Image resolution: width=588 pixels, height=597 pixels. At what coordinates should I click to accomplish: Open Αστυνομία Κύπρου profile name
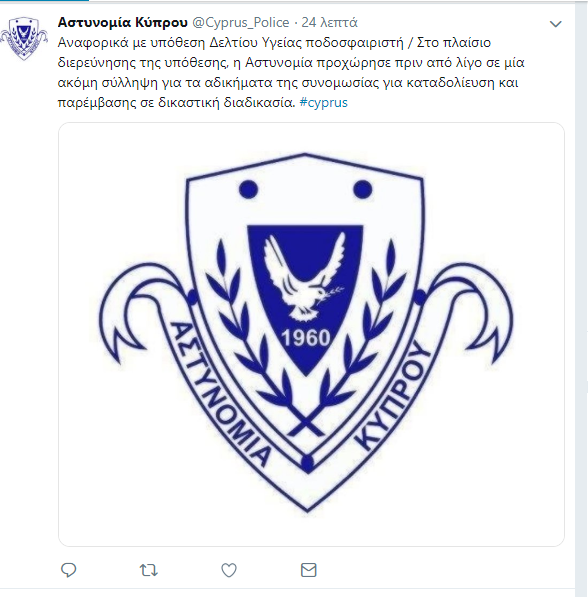click(x=123, y=22)
